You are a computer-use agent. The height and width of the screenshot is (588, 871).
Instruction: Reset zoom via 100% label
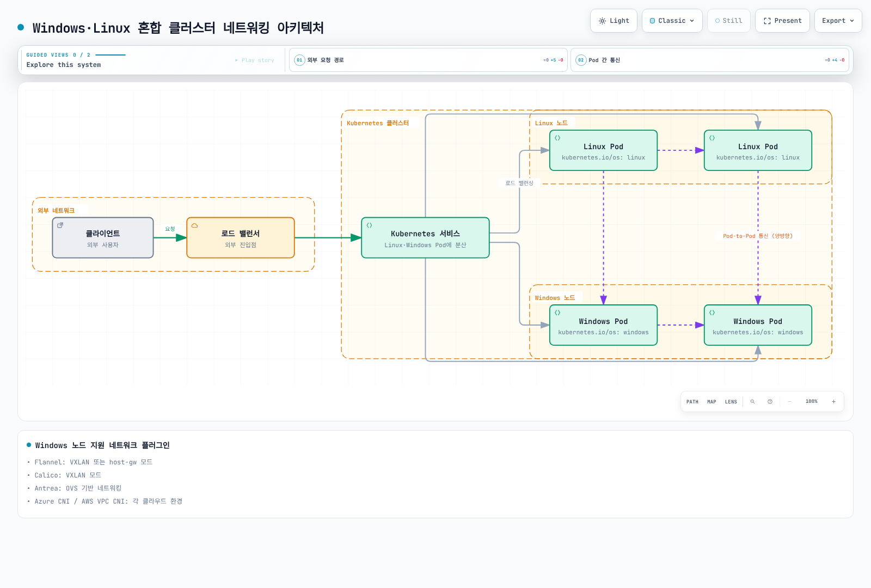(811, 402)
